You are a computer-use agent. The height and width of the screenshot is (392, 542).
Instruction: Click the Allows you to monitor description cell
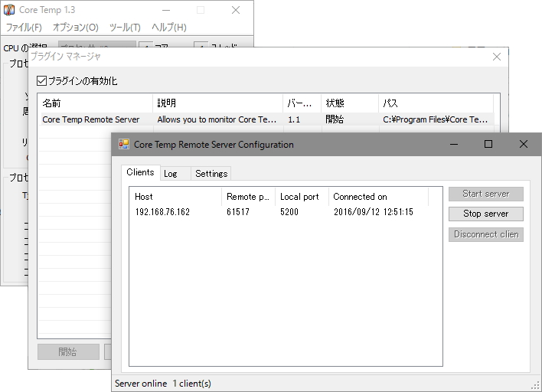click(217, 119)
